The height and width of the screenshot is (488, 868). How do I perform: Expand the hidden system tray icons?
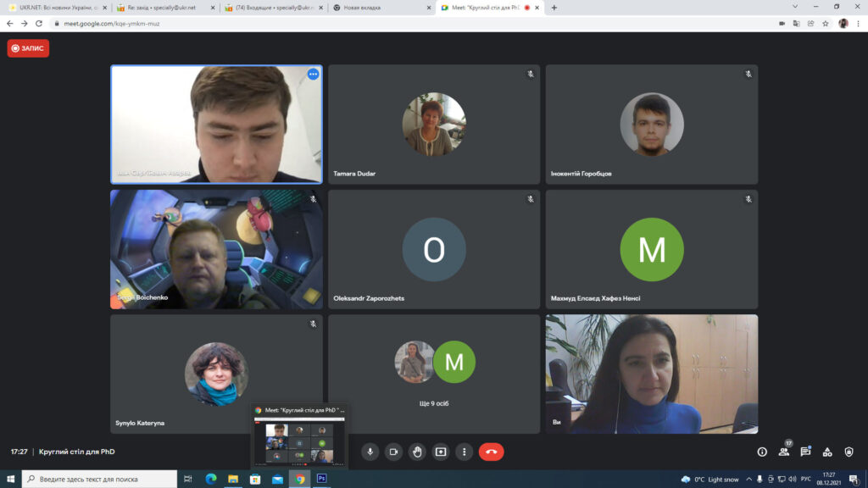[748, 479]
